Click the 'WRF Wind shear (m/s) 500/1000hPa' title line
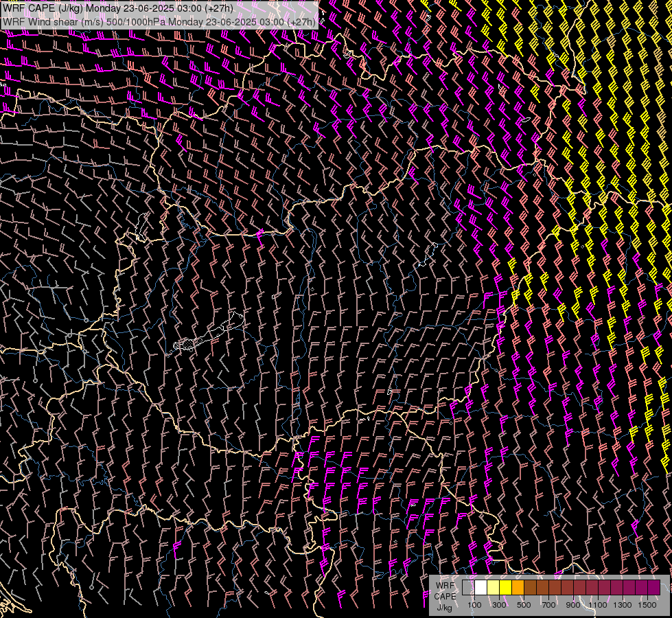Image resolution: width=672 pixels, height=618 pixels. [x=159, y=21]
